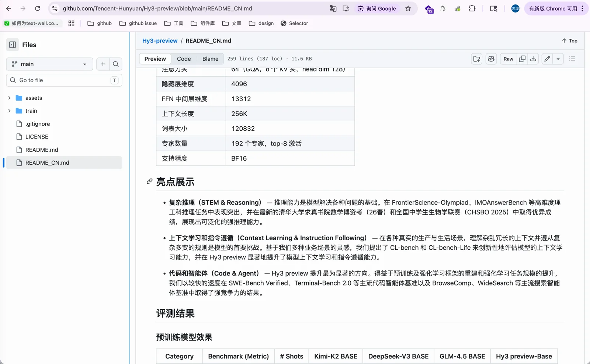Switch to the Code tab
The width and height of the screenshot is (590, 364).
pyautogui.click(x=184, y=59)
